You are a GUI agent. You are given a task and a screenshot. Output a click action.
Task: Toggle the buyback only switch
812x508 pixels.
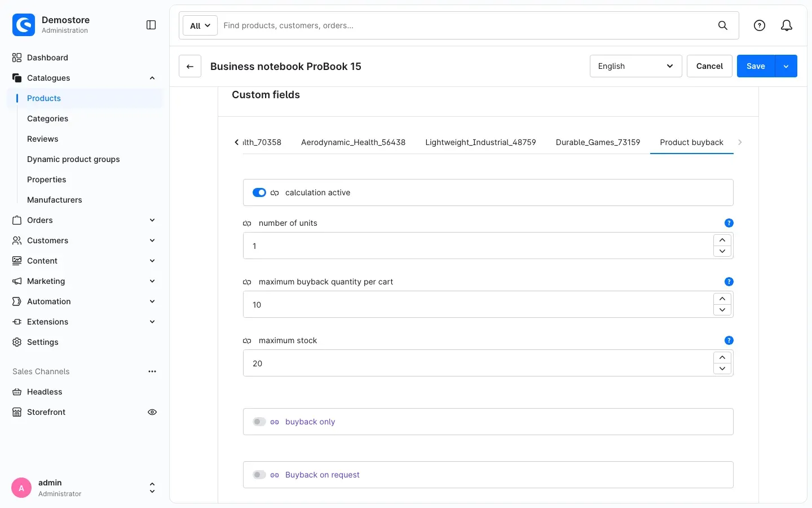click(259, 422)
